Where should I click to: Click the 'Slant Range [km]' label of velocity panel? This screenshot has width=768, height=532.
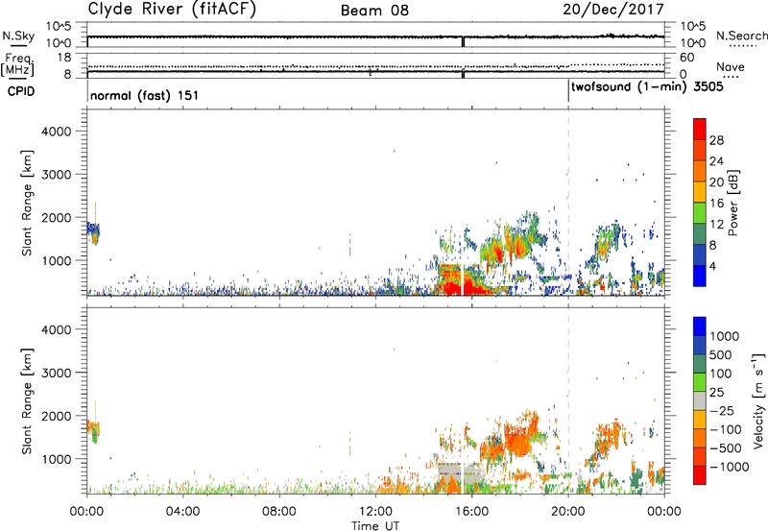coord(27,401)
